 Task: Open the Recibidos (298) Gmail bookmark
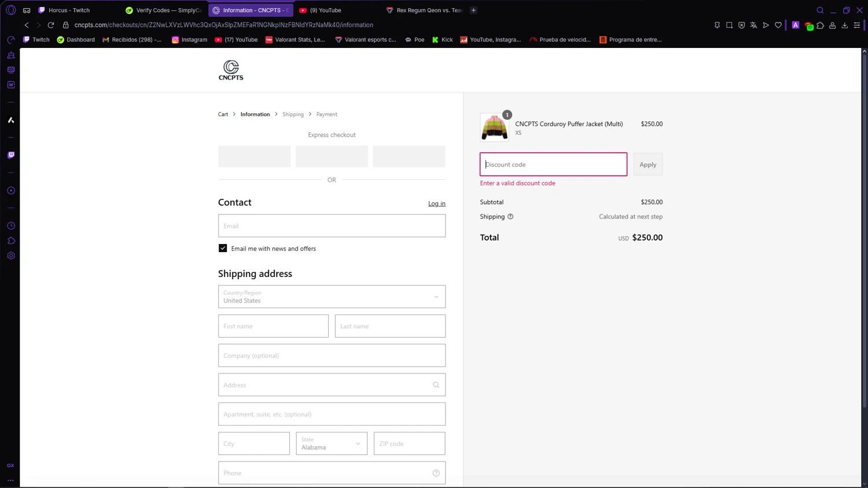point(132,40)
